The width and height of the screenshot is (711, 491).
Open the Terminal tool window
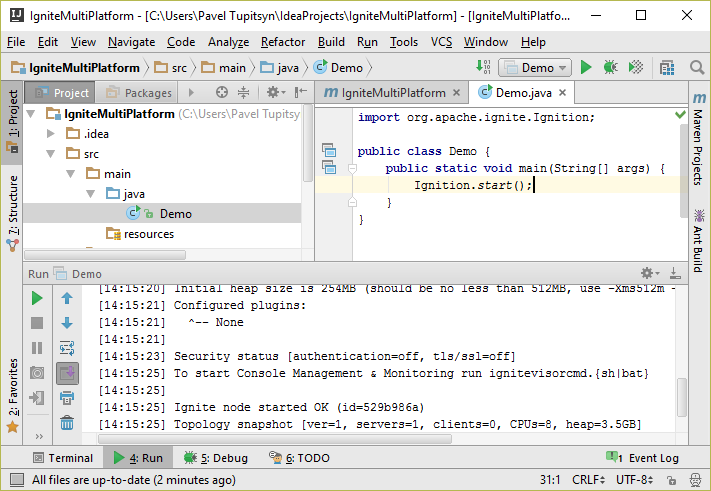(x=63, y=458)
